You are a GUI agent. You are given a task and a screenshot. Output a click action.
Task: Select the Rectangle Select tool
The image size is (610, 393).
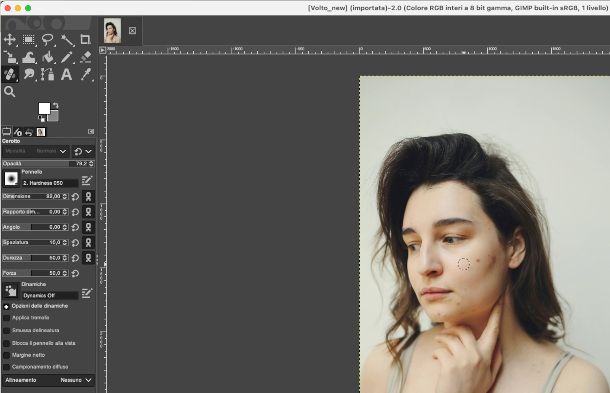tap(28, 39)
